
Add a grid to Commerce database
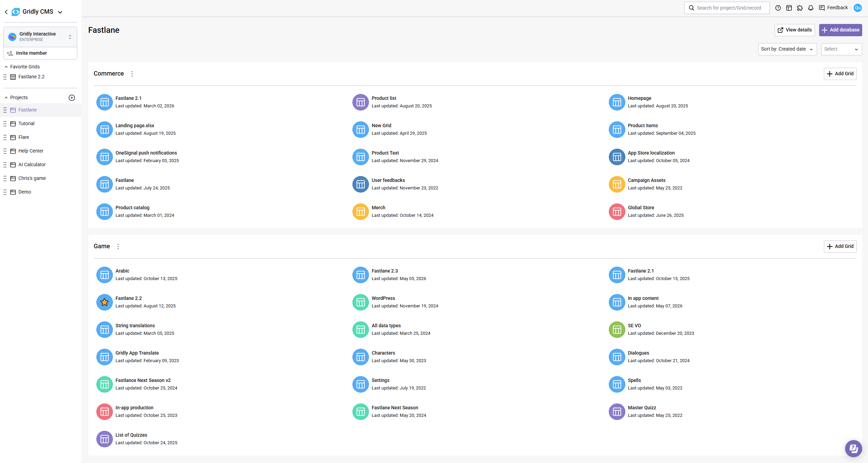(840, 74)
